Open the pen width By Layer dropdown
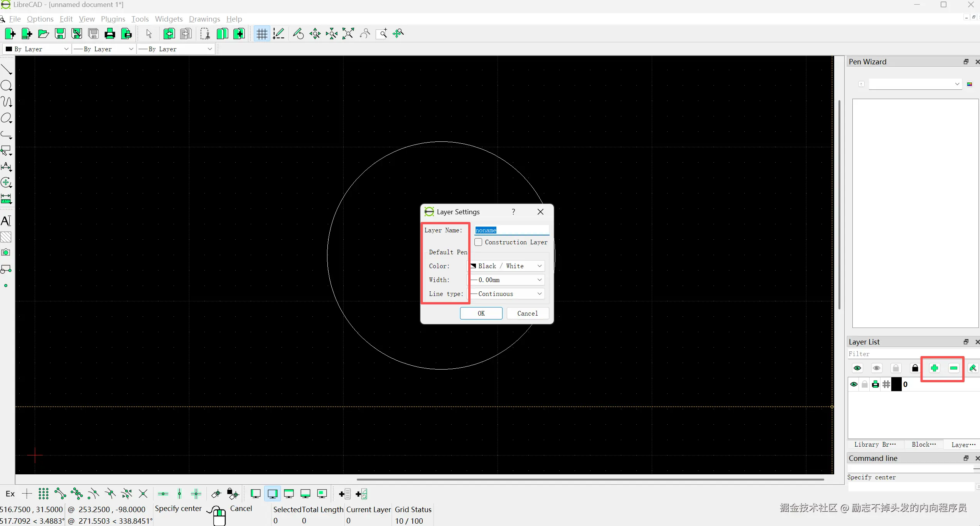This screenshot has width=980, height=526. pyautogui.click(x=104, y=49)
